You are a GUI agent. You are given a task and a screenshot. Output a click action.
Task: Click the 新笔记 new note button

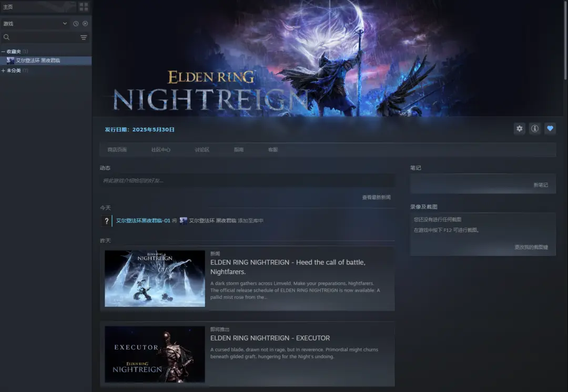tap(541, 185)
